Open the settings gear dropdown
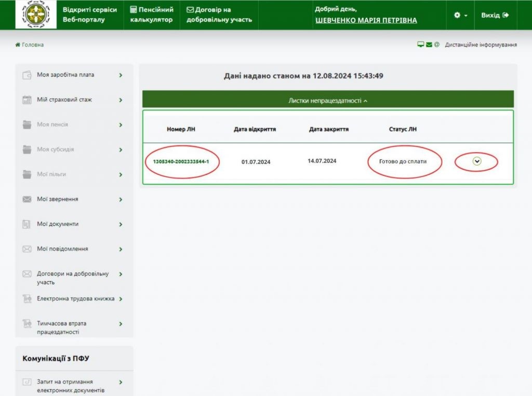Image resolution: width=532 pixels, height=396 pixels. pos(460,15)
